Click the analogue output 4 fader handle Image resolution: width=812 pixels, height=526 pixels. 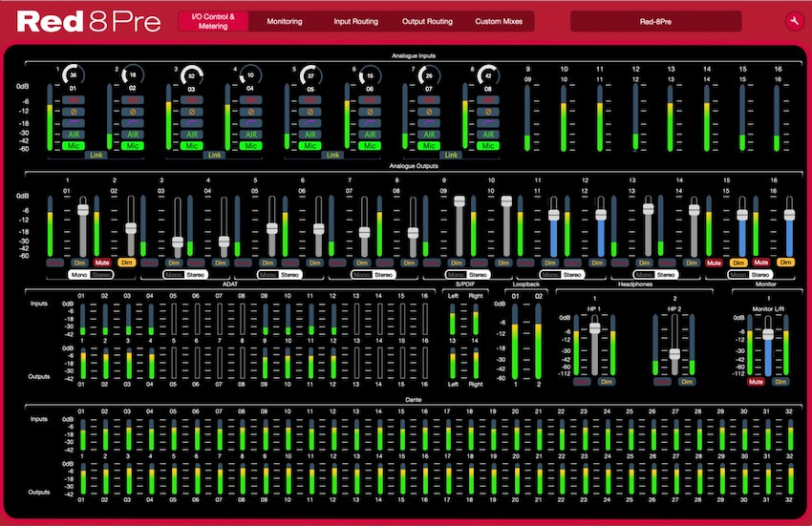pyautogui.click(x=224, y=242)
